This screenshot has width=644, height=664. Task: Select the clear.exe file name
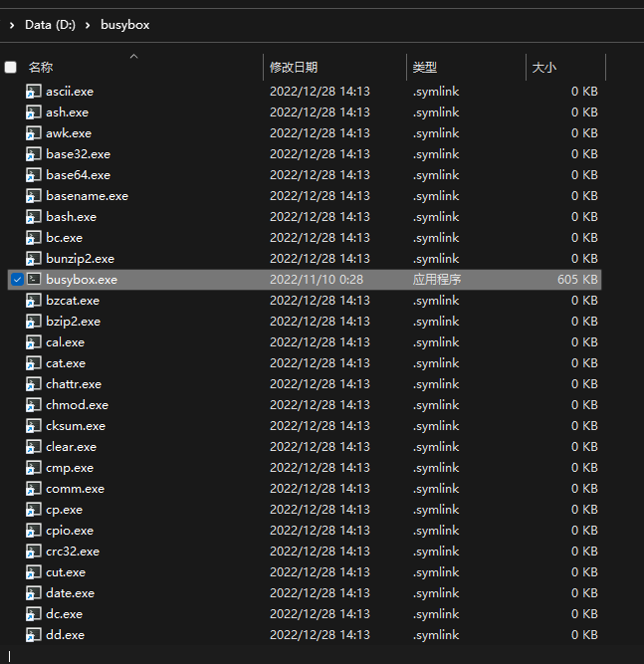pos(71,447)
